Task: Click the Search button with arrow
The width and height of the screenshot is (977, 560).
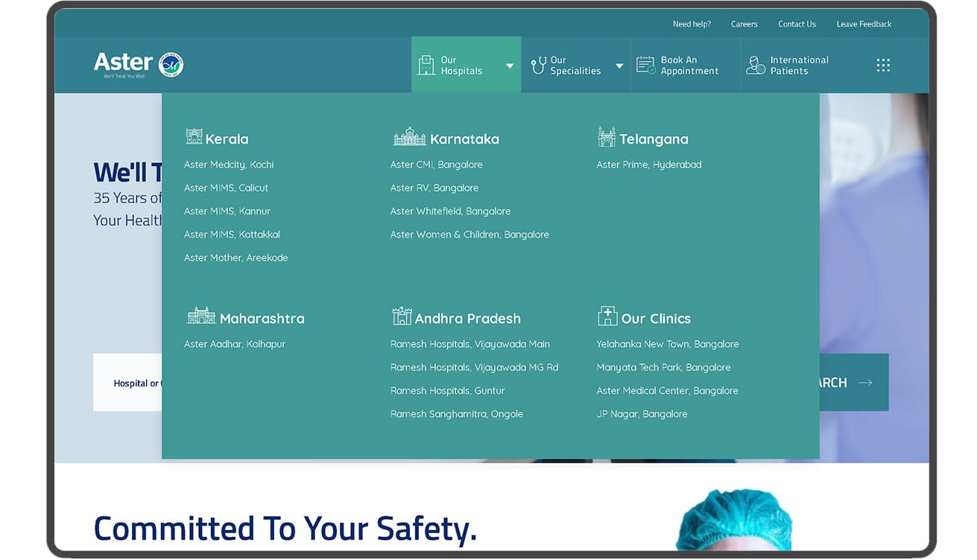Action: coord(854,383)
